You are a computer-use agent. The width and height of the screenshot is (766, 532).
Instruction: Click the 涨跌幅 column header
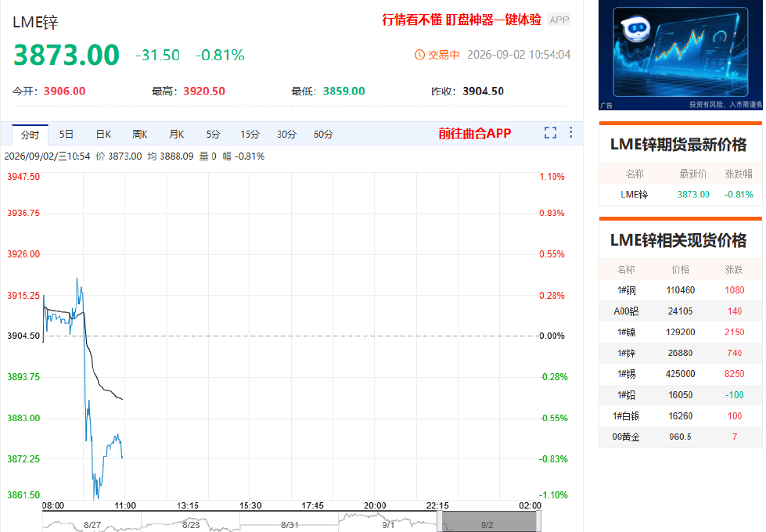[739, 174]
